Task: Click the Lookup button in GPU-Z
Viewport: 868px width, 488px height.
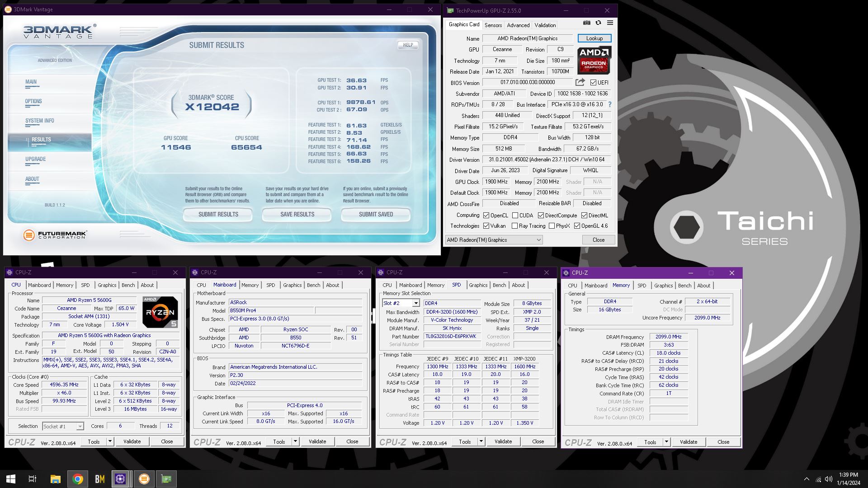Action: (x=594, y=38)
